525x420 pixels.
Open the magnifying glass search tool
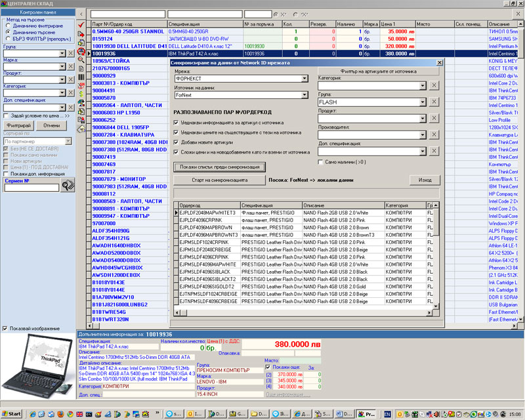81,60
